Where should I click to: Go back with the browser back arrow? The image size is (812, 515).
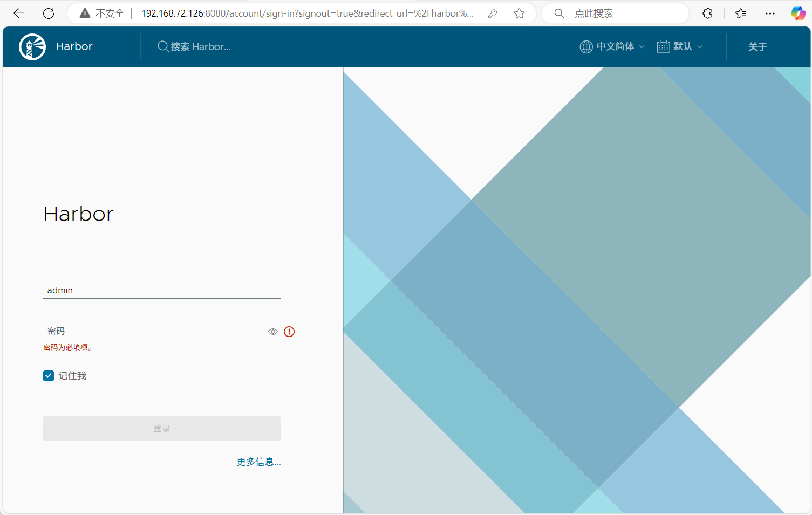coord(19,13)
